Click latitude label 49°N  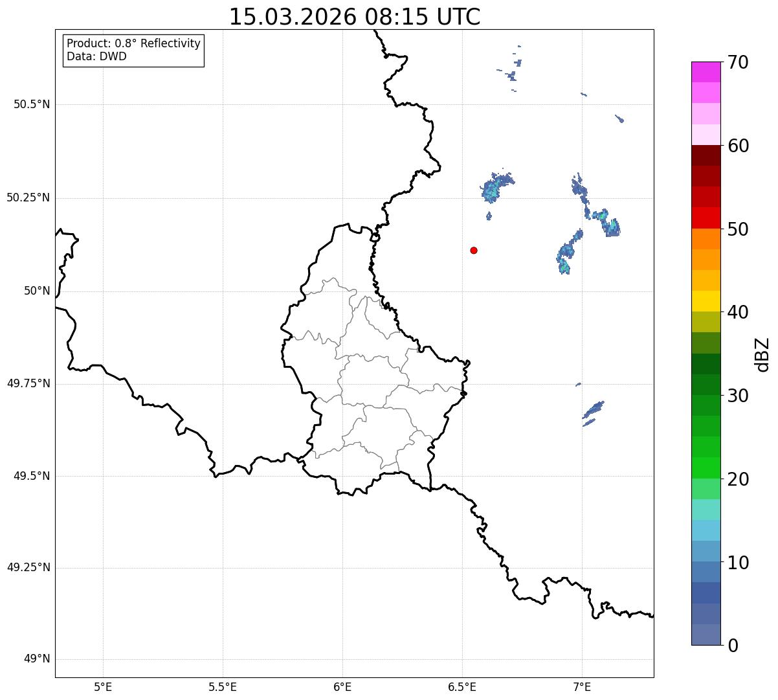tap(37, 659)
